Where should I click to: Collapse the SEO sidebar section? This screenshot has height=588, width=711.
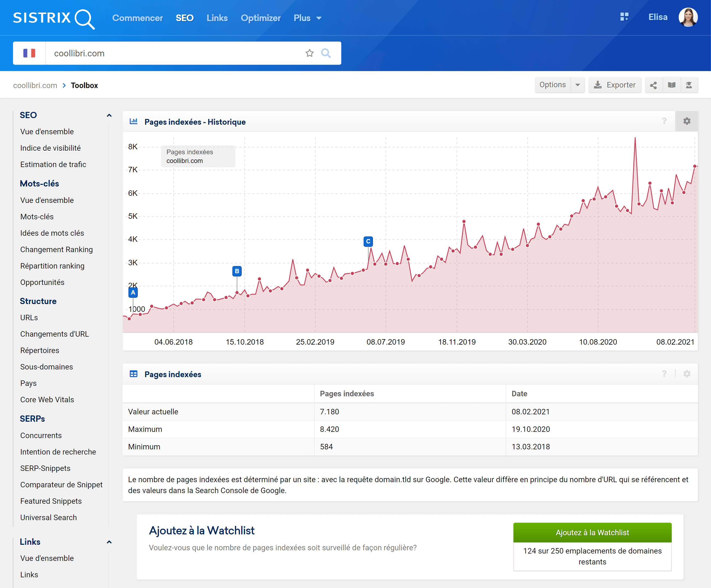click(x=109, y=115)
